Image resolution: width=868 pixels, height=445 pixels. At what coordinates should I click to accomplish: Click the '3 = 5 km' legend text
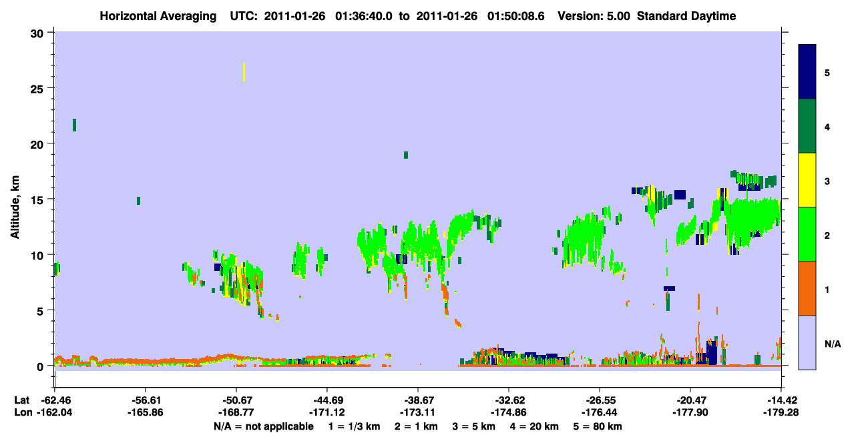(475, 426)
